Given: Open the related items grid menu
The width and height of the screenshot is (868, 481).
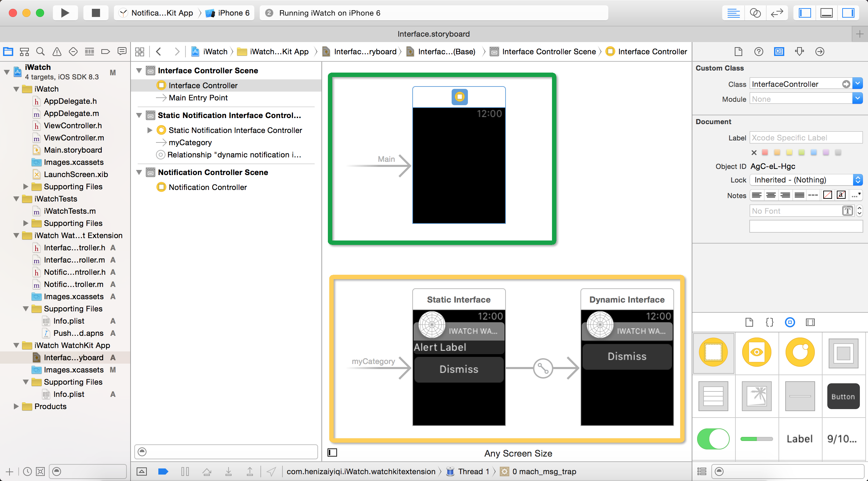Looking at the screenshot, I should tap(140, 52).
